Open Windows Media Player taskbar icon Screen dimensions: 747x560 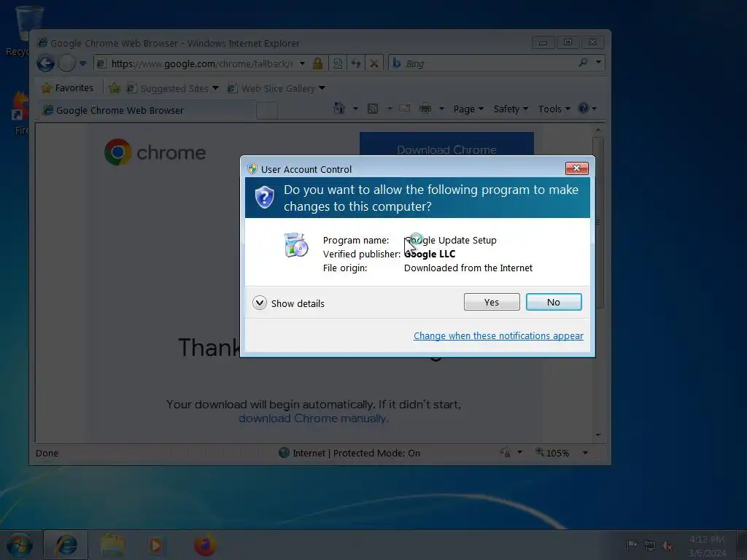coord(156,545)
